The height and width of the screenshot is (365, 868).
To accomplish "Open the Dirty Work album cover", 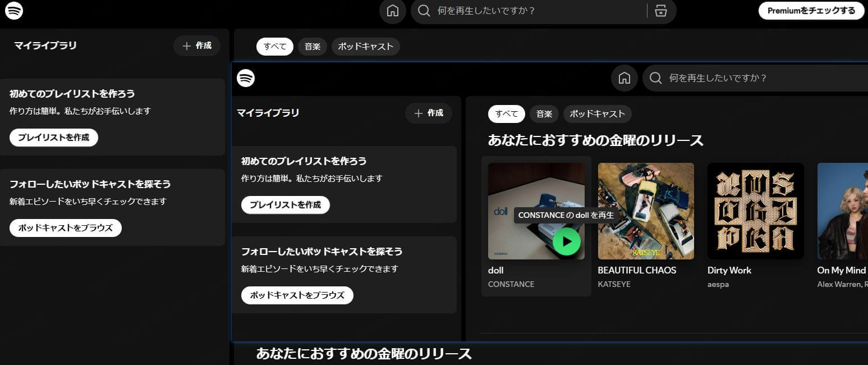I will click(x=756, y=211).
